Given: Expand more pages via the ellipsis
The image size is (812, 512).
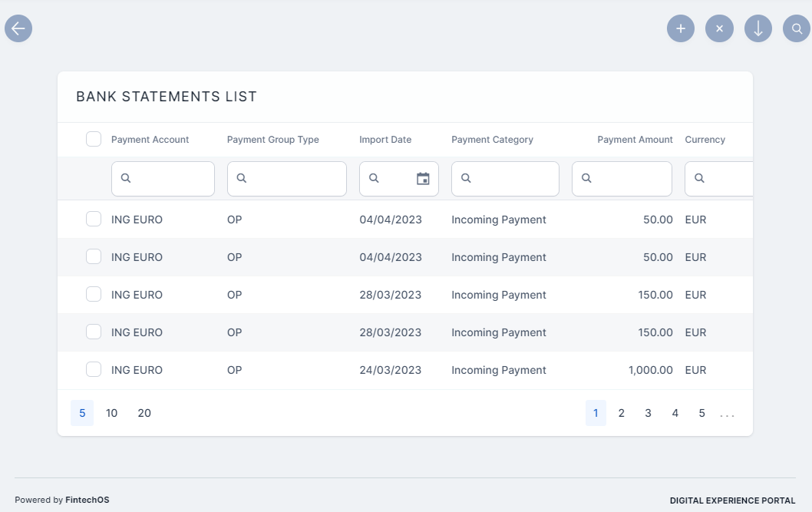Looking at the screenshot, I should (727, 413).
